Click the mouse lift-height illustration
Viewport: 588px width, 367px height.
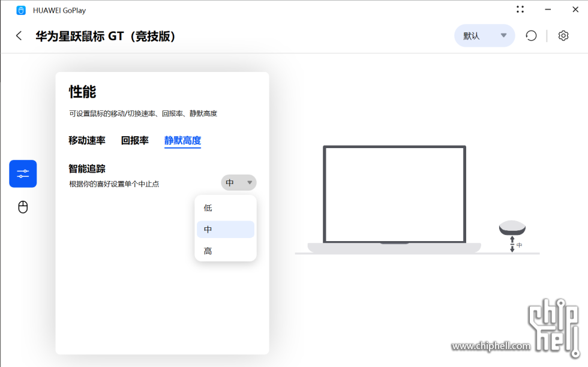(x=512, y=236)
